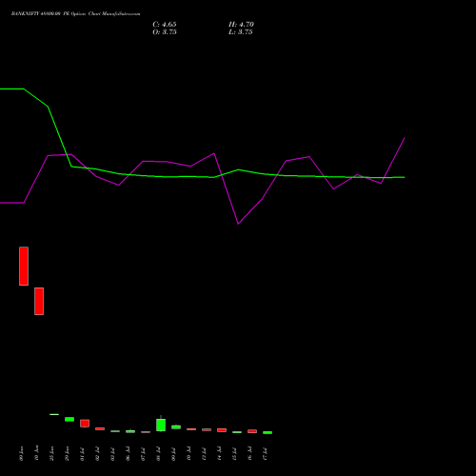The image size is (476, 476).
Task: Select the high value H: 4.70
Action: tap(241, 25)
